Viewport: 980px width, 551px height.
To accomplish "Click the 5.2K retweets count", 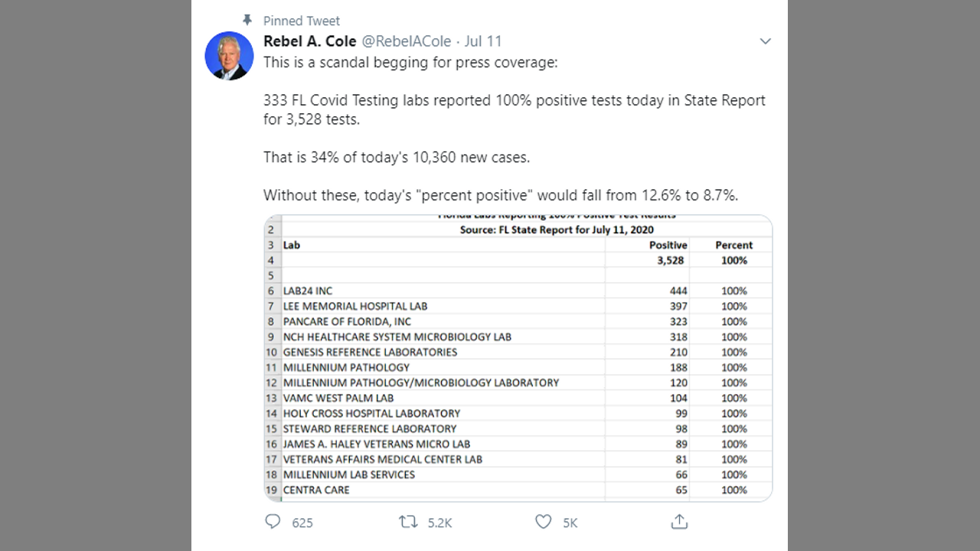I will click(x=439, y=523).
